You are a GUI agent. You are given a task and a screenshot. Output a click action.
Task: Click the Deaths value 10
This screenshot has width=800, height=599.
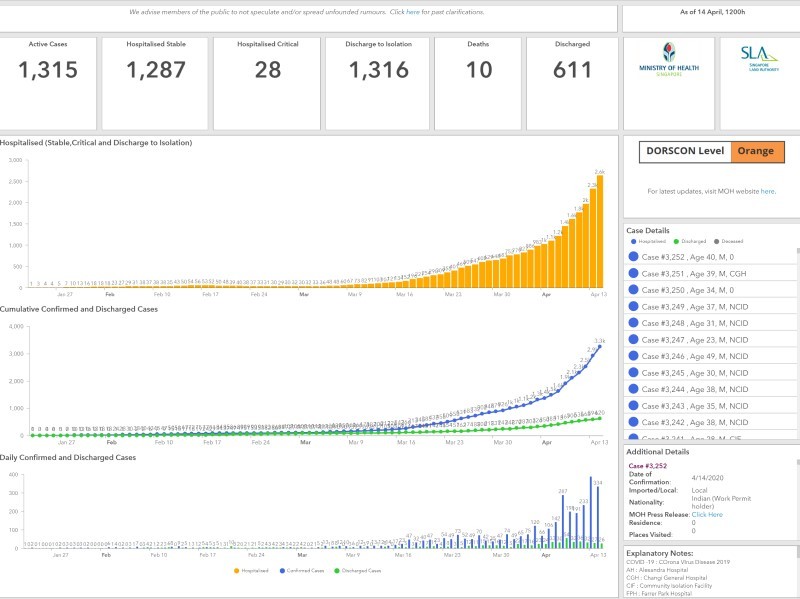(479, 70)
